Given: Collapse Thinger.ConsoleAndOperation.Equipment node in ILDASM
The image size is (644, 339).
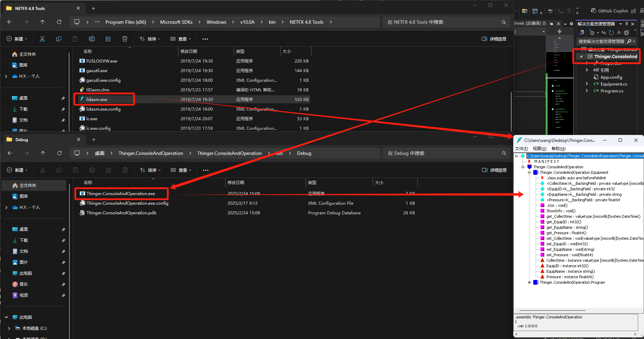Looking at the screenshot, I should click(x=530, y=172).
